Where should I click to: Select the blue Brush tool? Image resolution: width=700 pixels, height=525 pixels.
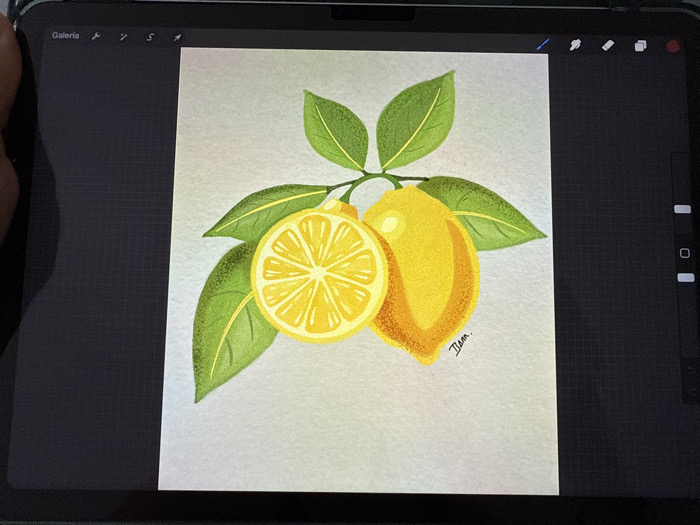543,44
